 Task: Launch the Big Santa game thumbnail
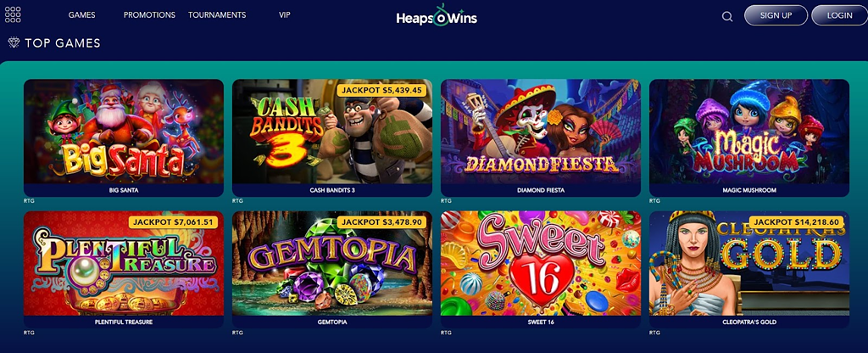[x=124, y=132]
